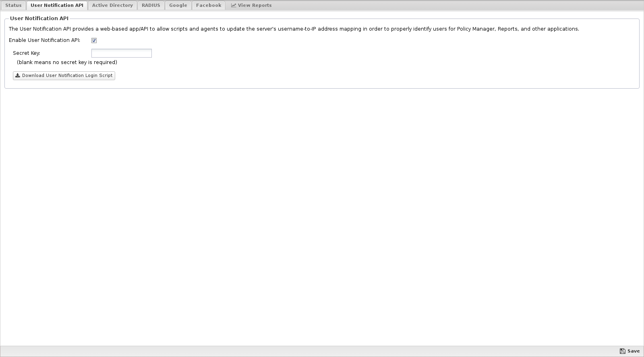Open the Facebook tab
Image resolution: width=644 pixels, height=357 pixels.
point(209,5)
